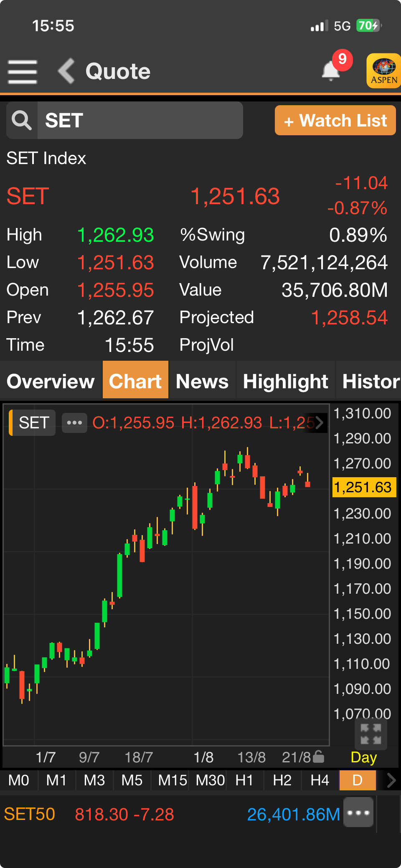Tap the %Swing value 0.89%
401x868 pixels.
(358, 235)
